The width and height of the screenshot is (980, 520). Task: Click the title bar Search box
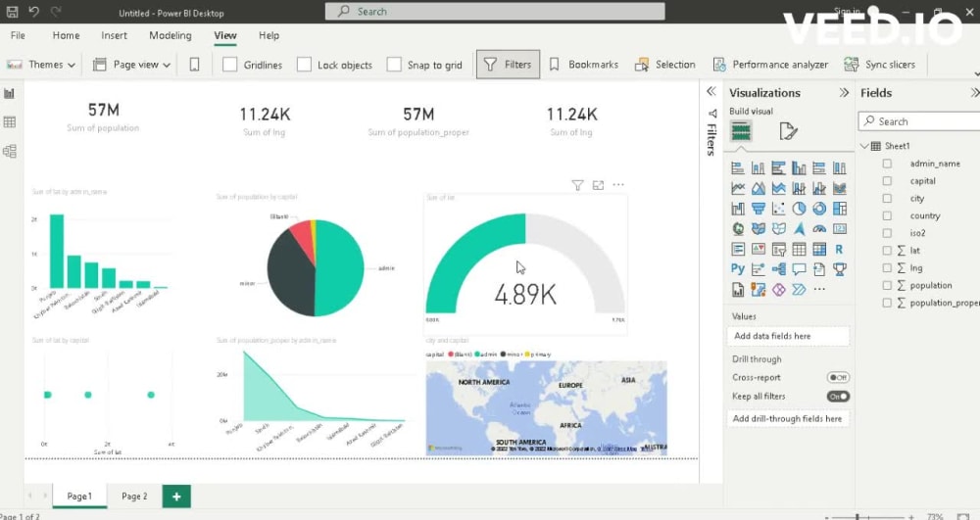495,11
